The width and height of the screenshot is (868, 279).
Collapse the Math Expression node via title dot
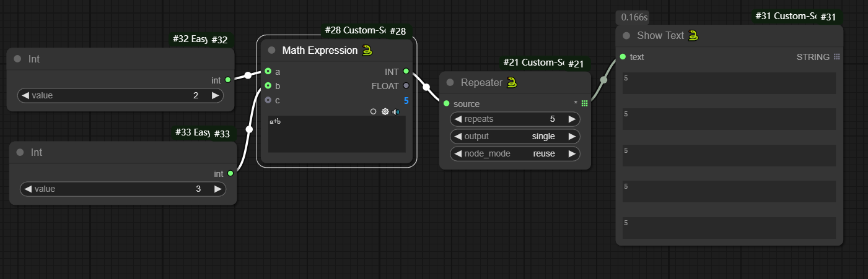pyautogui.click(x=271, y=50)
